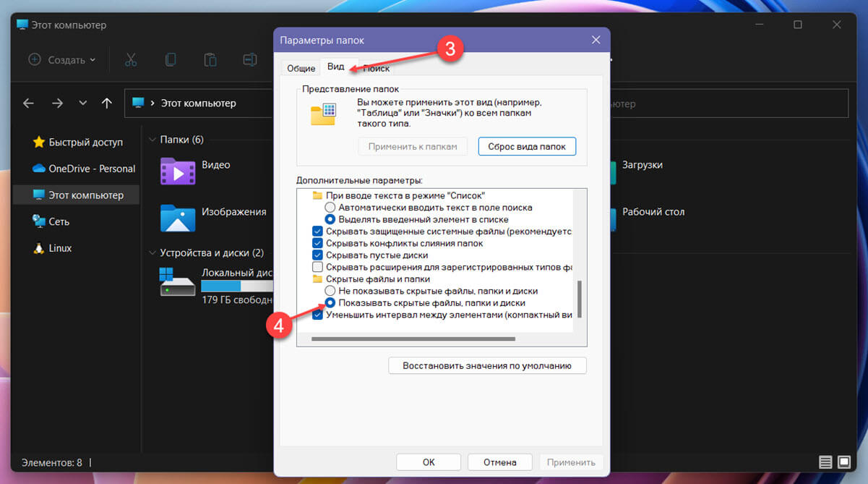Switch to large icons view in status bar
868x484 pixels.
pos(843,462)
